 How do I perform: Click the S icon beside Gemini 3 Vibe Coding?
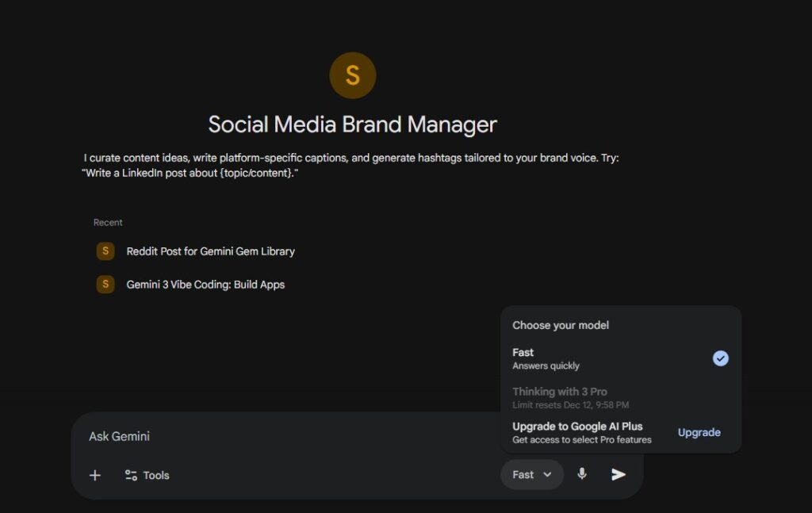click(105, 285)
